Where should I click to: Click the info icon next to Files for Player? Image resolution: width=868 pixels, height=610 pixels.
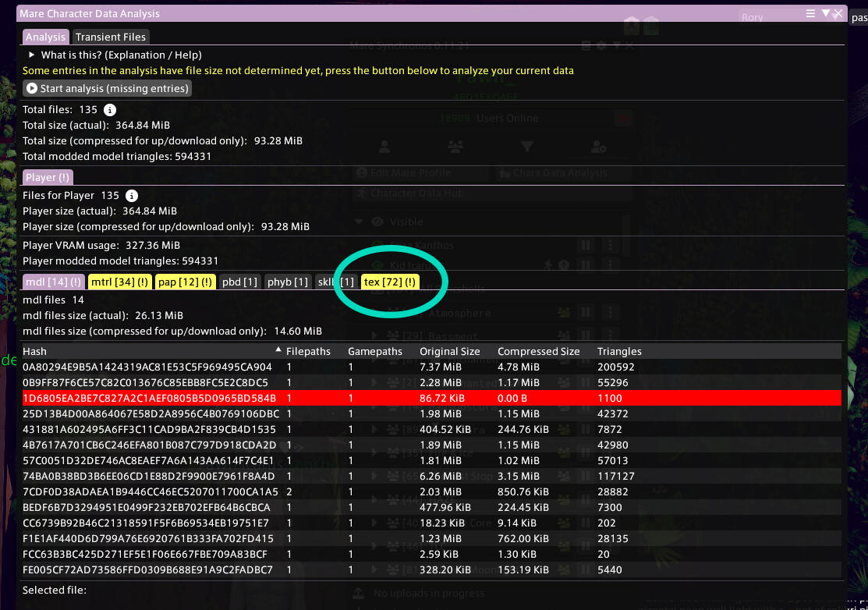pos(133,196)
